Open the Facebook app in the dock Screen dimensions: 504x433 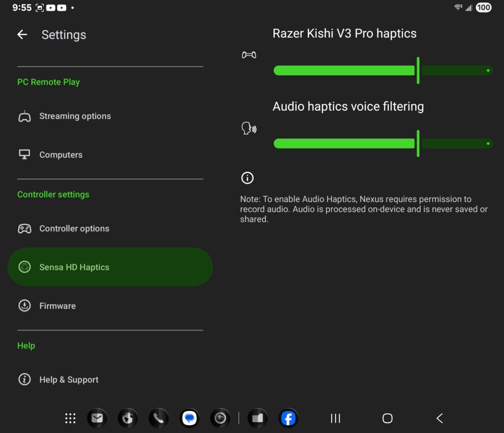click(x=288, y=418)
